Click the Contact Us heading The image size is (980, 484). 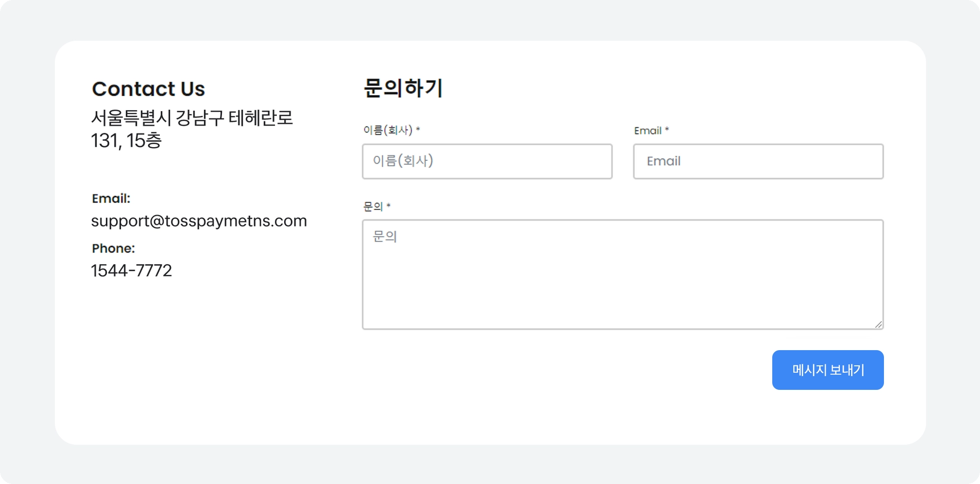148,89
